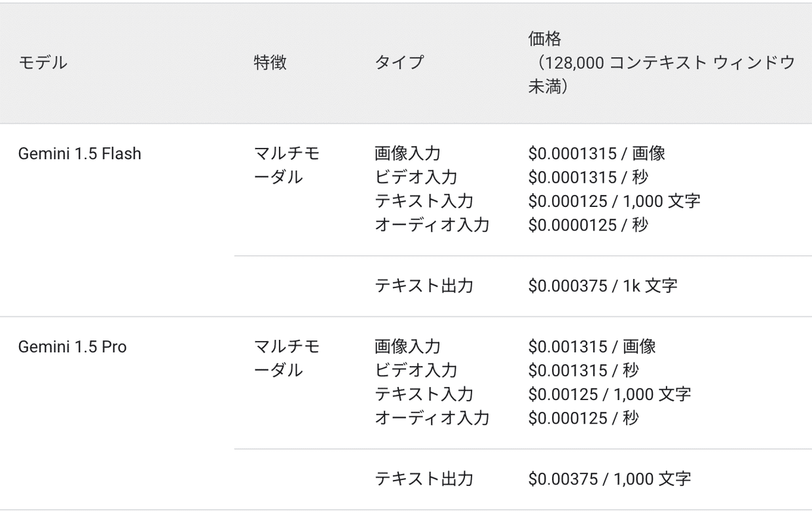Click ビデオ入力 in the Gemini 1.5 Flash row
The width and height of the screenshot is (812, 514).
(x=415, y=177)
